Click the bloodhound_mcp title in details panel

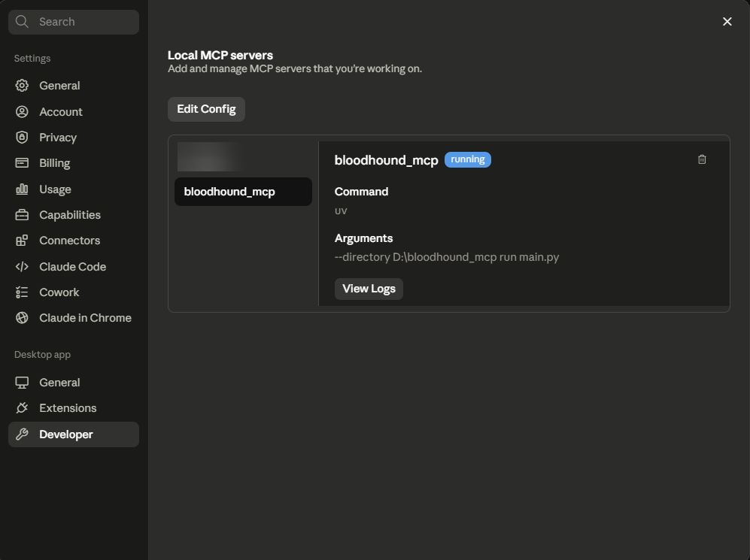pyautogui.click(x=387, y=160)
